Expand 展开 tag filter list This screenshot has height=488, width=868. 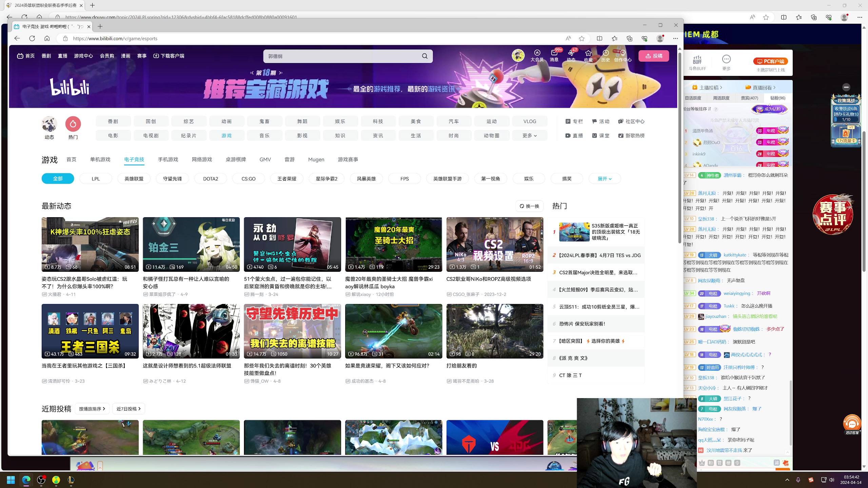click(605, 179)
